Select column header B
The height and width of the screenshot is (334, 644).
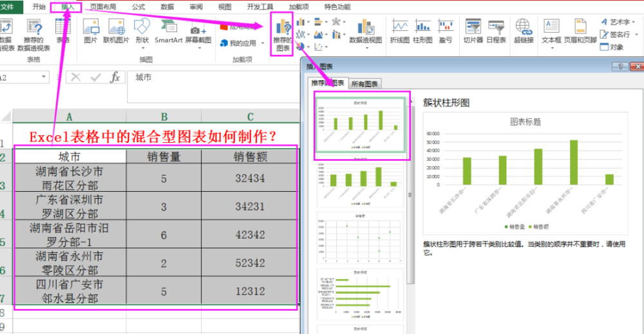click(x=164, y=116)
